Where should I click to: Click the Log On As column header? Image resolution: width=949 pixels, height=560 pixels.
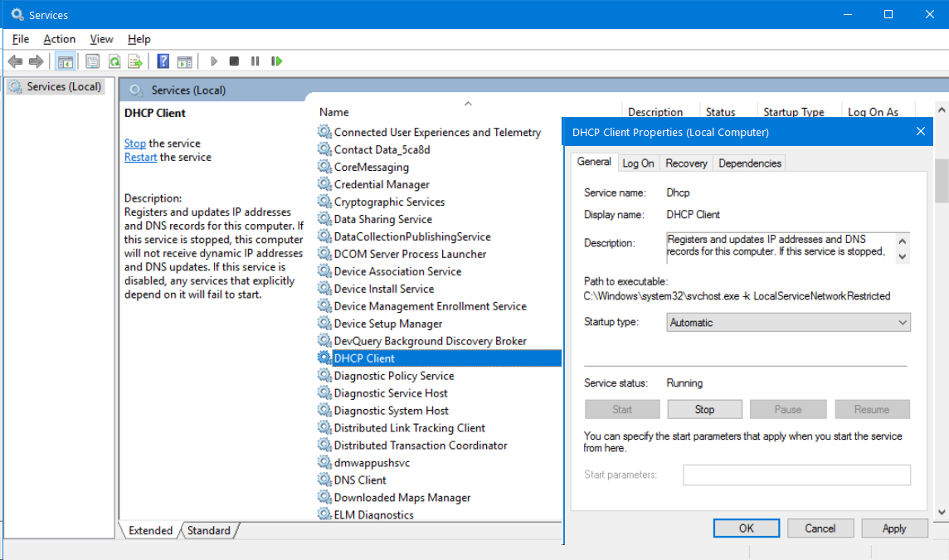(873, 112)
